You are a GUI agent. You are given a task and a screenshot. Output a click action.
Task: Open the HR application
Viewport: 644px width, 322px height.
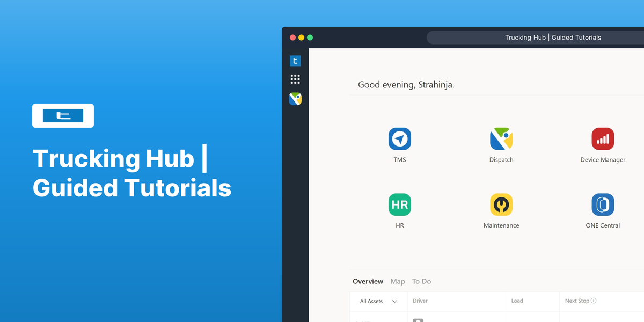pos(399,204)
